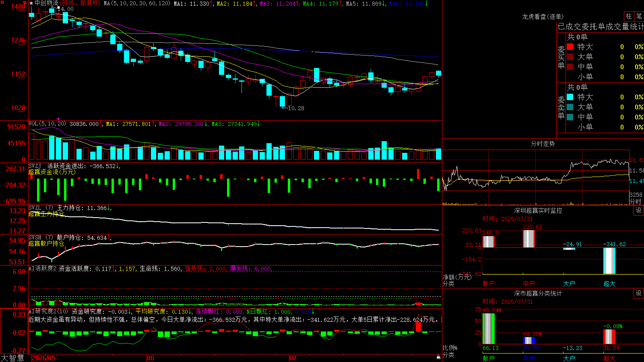The height and width of the screenshot is (362, 644).
Task: Click the 分时走势 panel title
Action: click(543, 144)
